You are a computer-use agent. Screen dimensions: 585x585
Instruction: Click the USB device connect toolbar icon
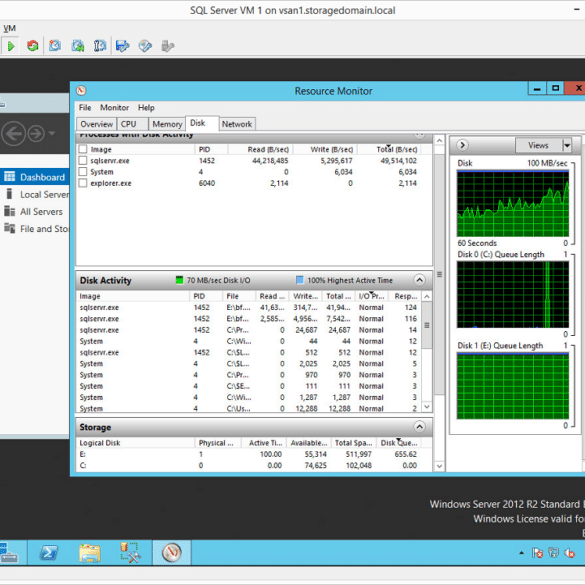coord(168,46)
